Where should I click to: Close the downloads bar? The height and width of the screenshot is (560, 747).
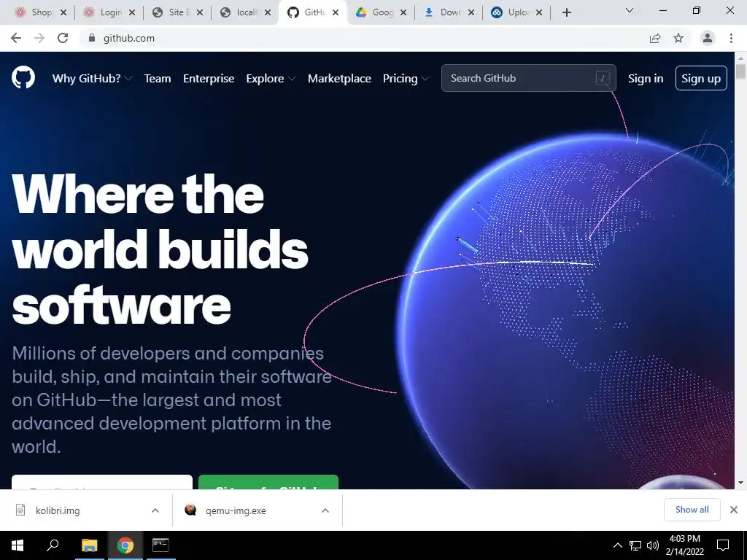pyautogui.click(x=734, y=510)
